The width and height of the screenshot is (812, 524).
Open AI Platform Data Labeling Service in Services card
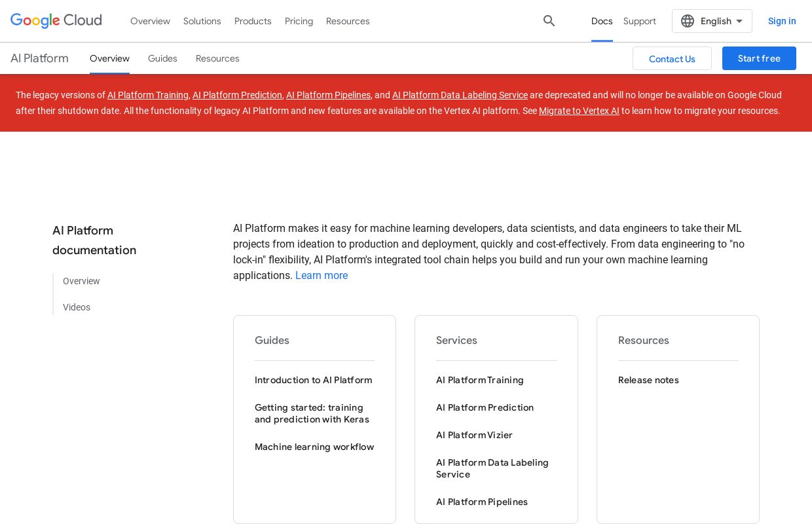pos(492,468)
